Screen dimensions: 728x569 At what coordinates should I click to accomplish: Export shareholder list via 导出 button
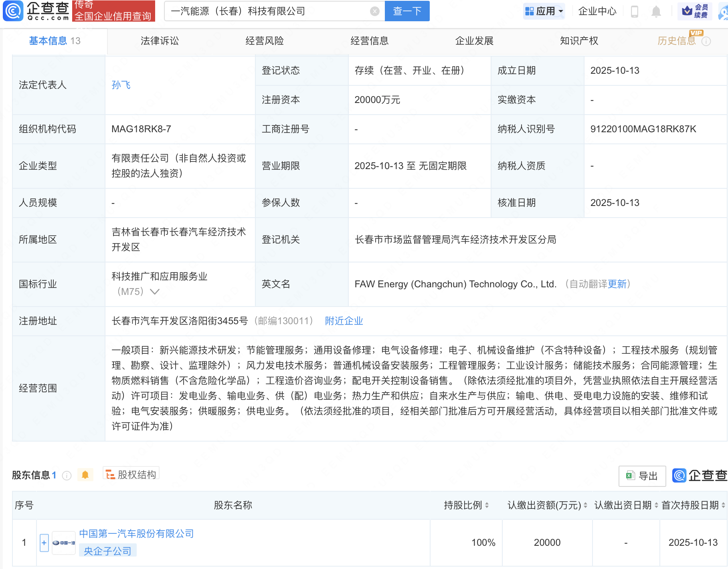[642, 476]
